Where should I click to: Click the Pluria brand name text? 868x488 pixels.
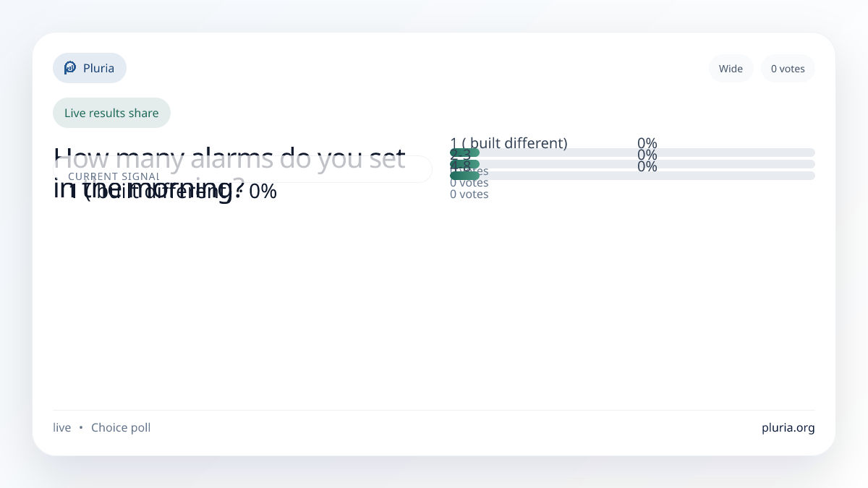tap(98, 68)
